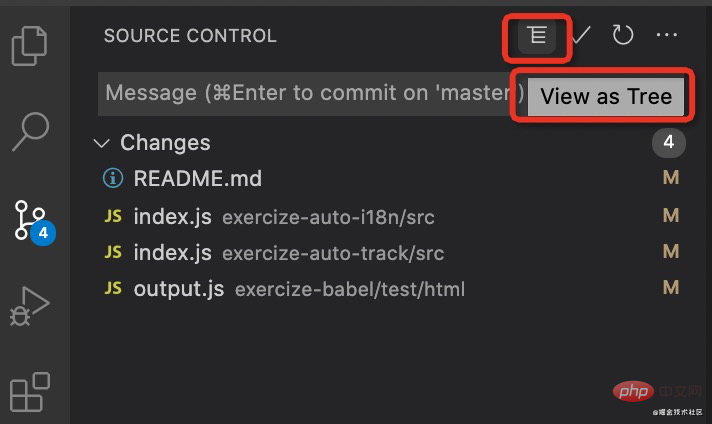Open More Actions ellipsis menu

click(x=667, y=36)
